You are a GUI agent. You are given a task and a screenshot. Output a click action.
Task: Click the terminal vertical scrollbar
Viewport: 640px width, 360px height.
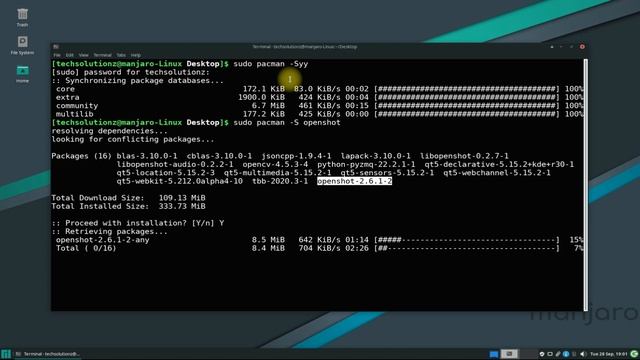point(586,185)
